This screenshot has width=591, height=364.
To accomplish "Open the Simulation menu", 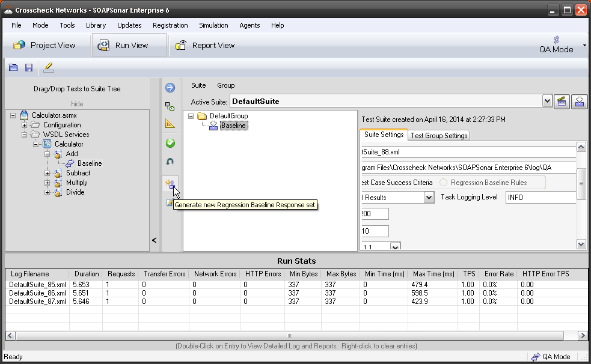I will coord(213,25).
